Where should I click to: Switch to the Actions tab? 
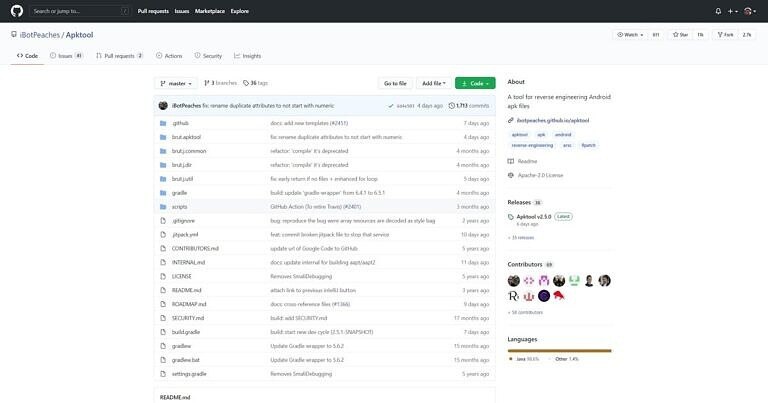pyautogui.click(x=169, y=56)
